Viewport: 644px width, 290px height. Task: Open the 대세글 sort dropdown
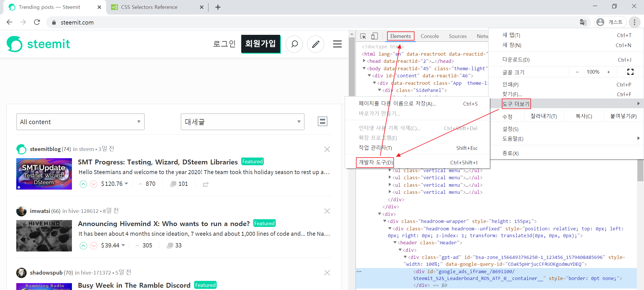tap(243, 122)
